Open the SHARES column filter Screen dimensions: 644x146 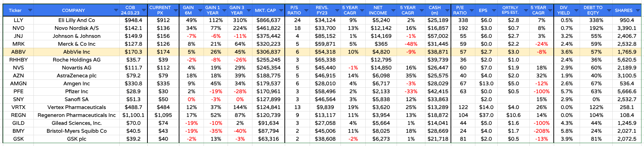[x=638, y=10]
